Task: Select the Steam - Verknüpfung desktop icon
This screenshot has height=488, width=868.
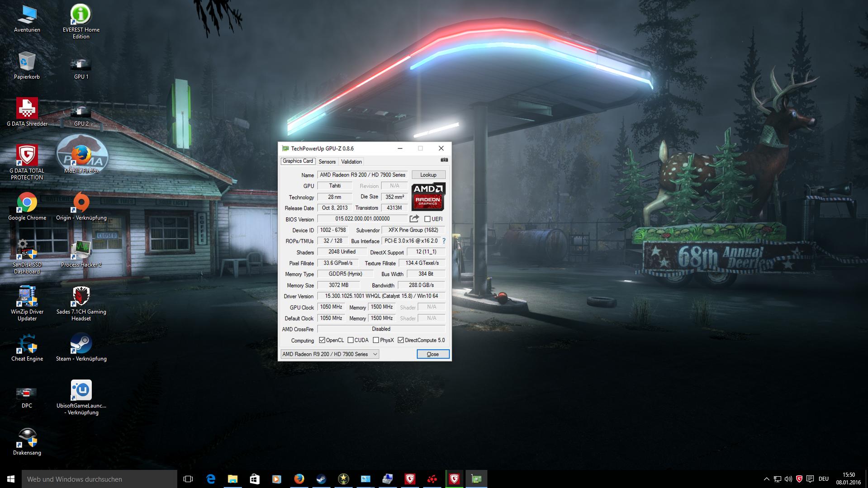Action: point(81,348)
